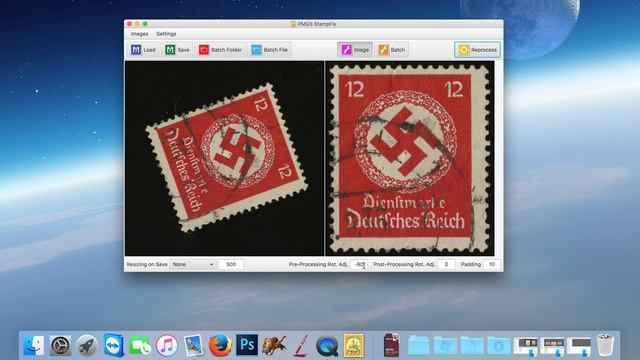Click the Reprocess button
640x360 pixels.
pyautogui.click(x=477, y=50)
